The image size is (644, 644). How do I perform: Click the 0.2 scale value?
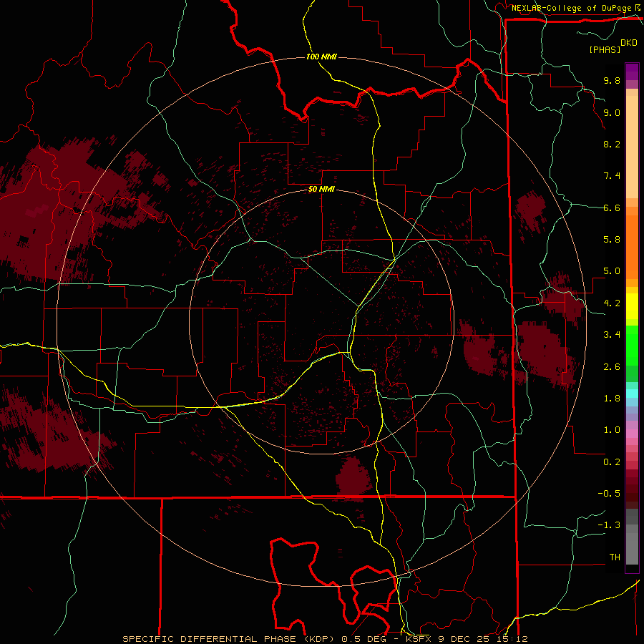(612, 462)
